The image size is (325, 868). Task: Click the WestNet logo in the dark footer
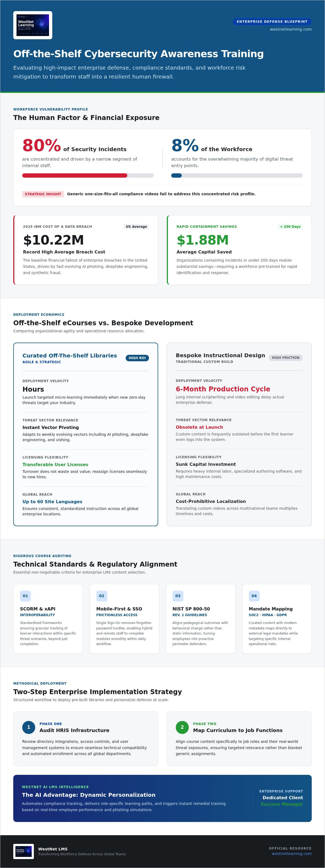point(23,851)
